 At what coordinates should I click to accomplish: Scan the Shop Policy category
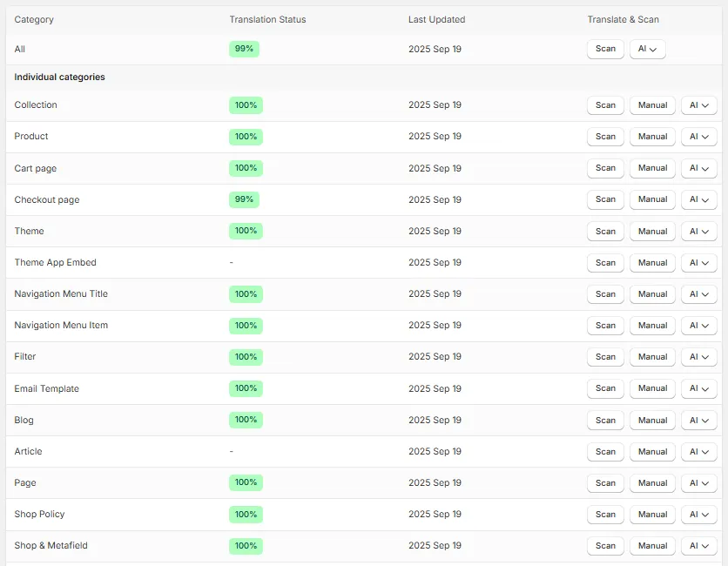[605, 515]
